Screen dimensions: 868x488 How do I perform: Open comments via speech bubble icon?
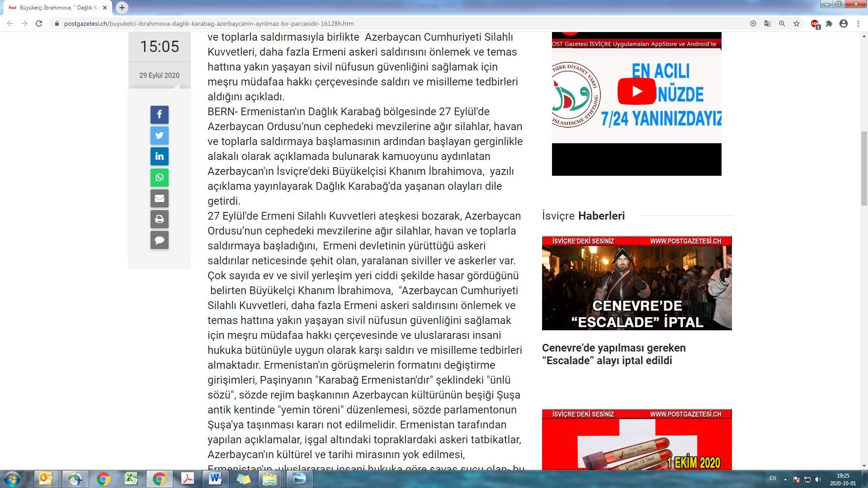pos(159,240)
